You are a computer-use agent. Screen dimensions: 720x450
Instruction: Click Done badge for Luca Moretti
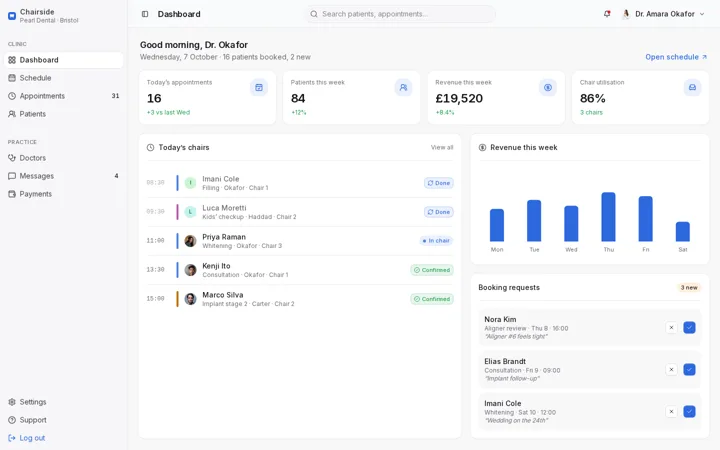click(439, 212)
